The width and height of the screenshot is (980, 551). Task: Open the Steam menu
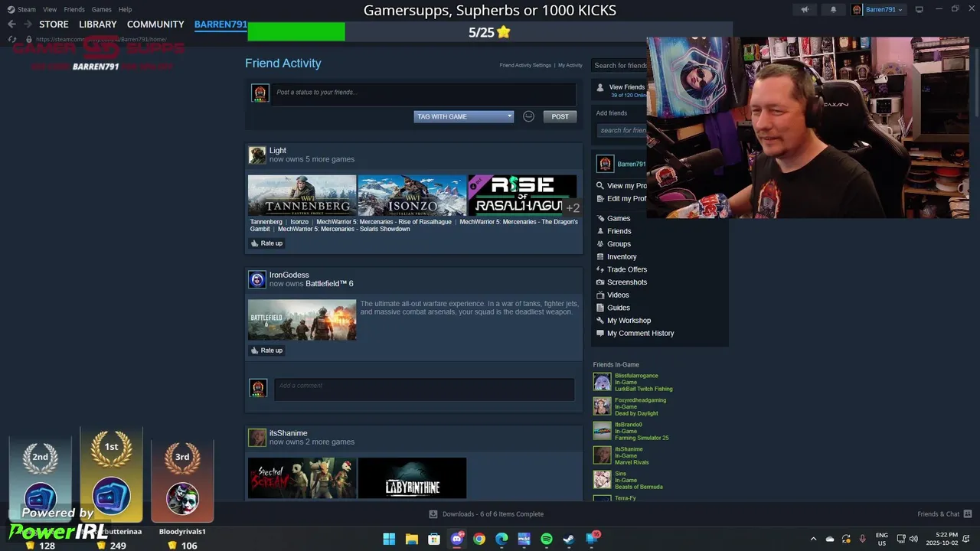(21, 9)
